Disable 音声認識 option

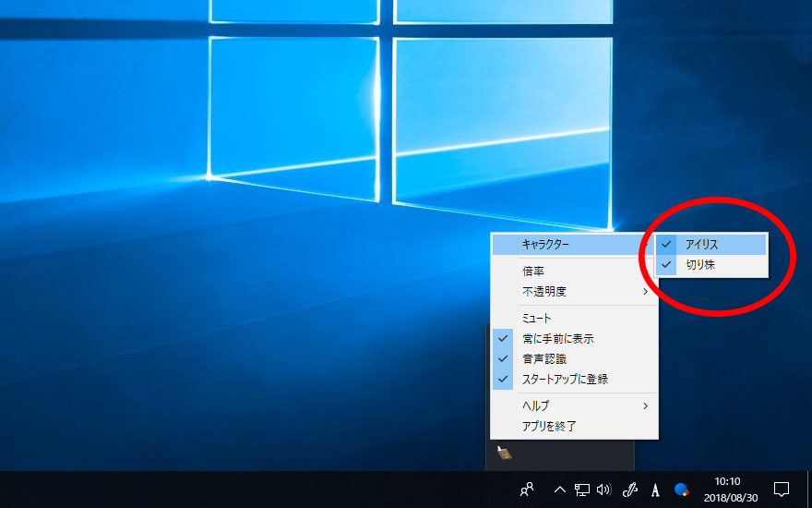[574, 358]
